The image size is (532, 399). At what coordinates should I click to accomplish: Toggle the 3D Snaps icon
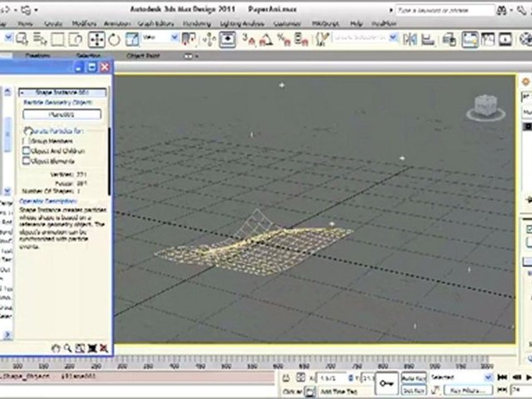249,40
